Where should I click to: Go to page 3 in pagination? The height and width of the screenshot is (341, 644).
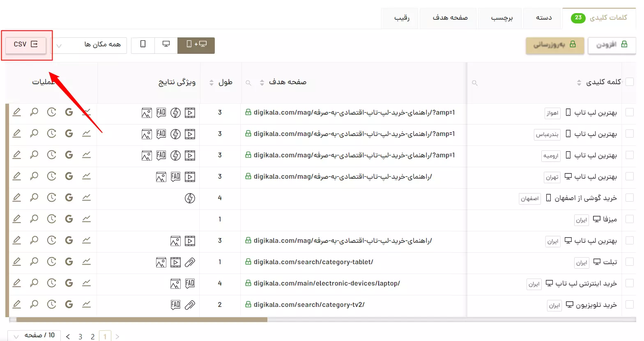80,336
